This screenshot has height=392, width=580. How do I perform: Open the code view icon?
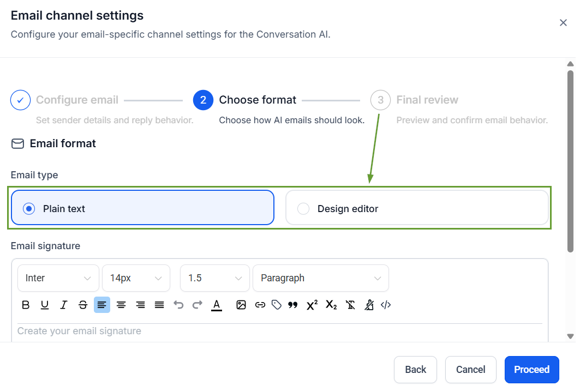coord(386,305)
